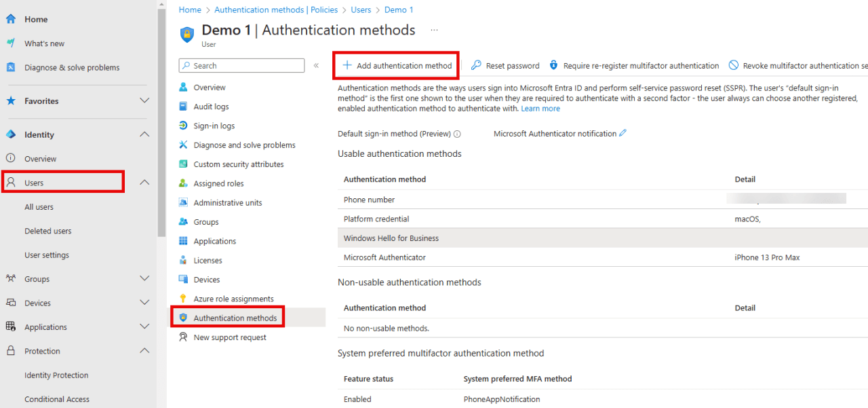Viewport: 868px width, 408px height.
Task: Select Sign-in logs in user menu
Action: click(x=214, y=126)
